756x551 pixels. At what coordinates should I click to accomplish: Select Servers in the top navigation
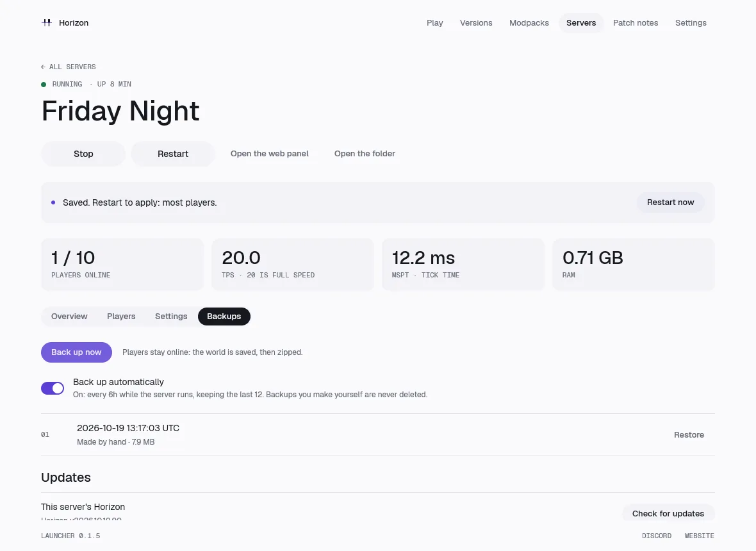tap(581, 22)
